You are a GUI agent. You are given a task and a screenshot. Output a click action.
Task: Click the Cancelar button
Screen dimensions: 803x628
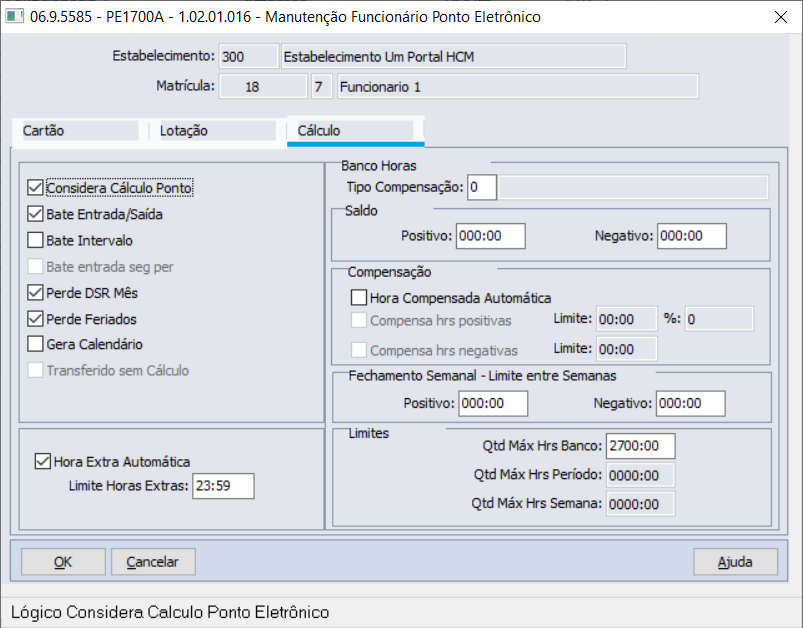(153, 562)
